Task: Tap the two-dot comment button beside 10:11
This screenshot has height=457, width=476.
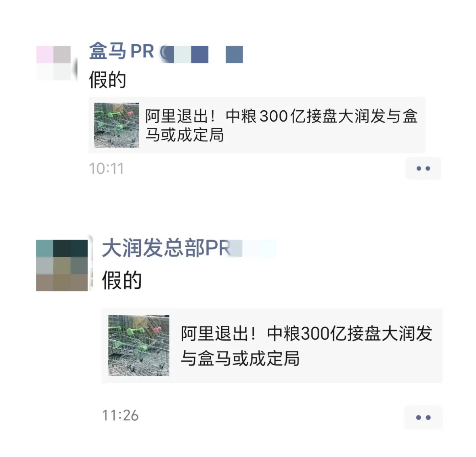Action: coord(423,168)
